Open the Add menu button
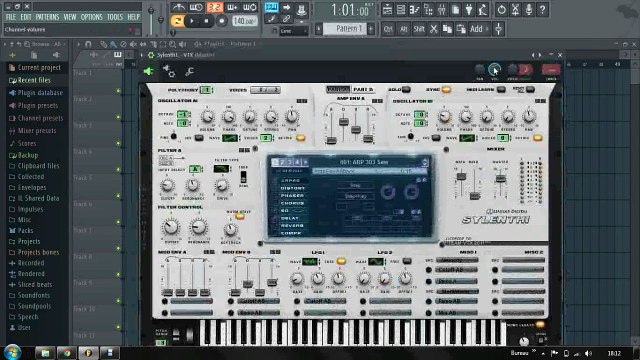Screen dimensions: 640x360 coord(479,29)
